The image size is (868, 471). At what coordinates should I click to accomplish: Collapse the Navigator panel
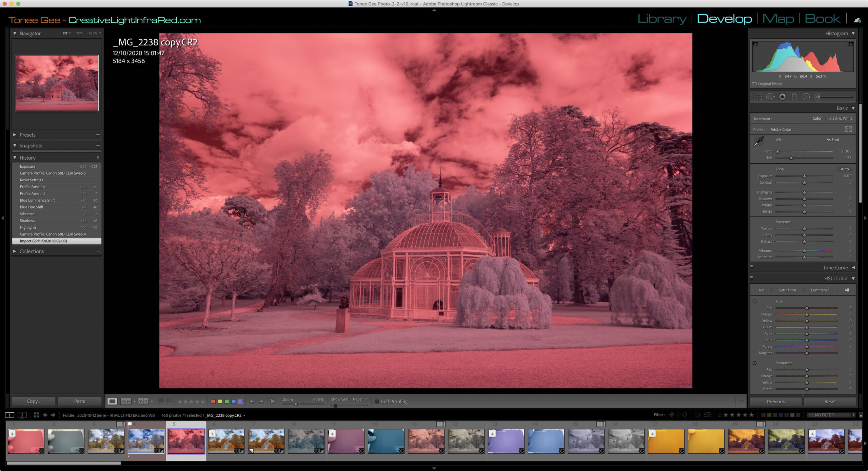coord(15,33)
